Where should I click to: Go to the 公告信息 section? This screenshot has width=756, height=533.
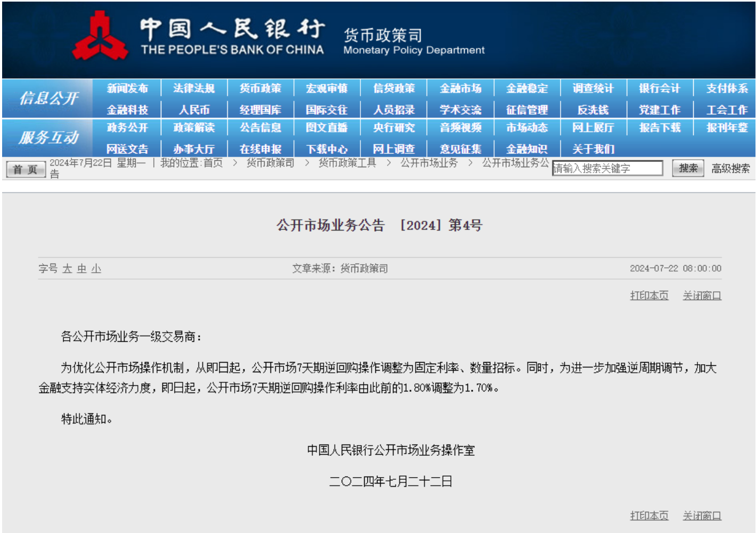point(260,128)
